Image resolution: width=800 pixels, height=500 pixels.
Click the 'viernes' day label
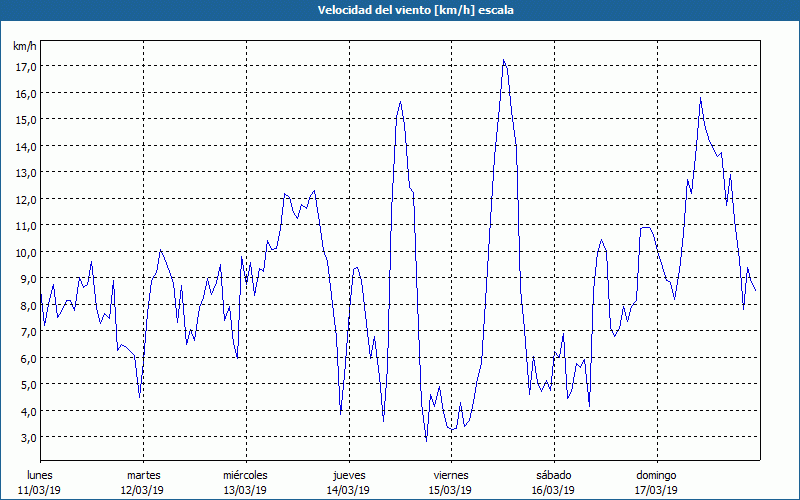pyautogui.click(x=451, y=475)
